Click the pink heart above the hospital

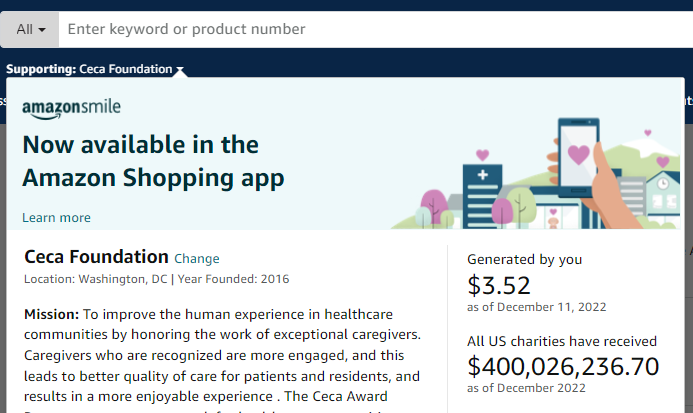click(x=482, y=155)
